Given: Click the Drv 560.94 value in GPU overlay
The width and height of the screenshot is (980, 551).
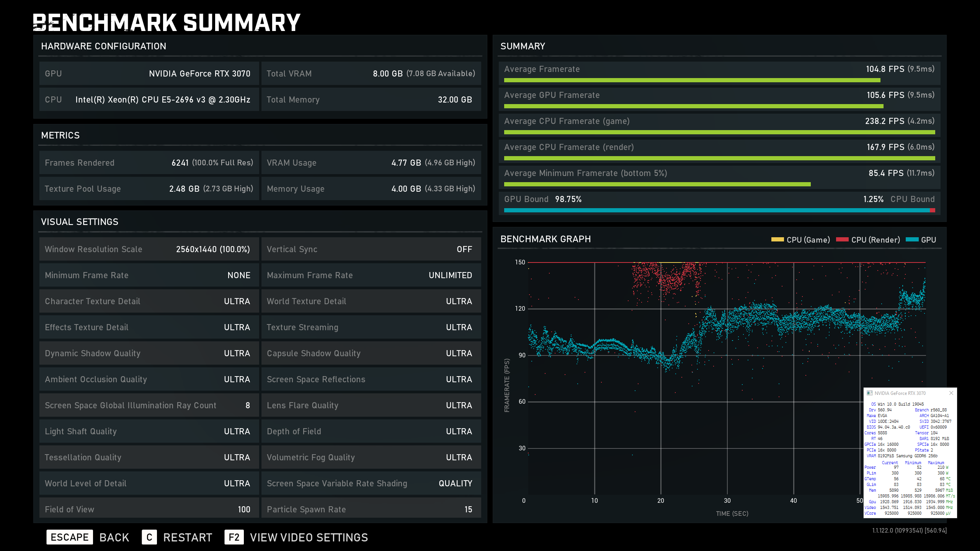Looking at the screenshot, I should pyautogui.click(x=884, y=410).
